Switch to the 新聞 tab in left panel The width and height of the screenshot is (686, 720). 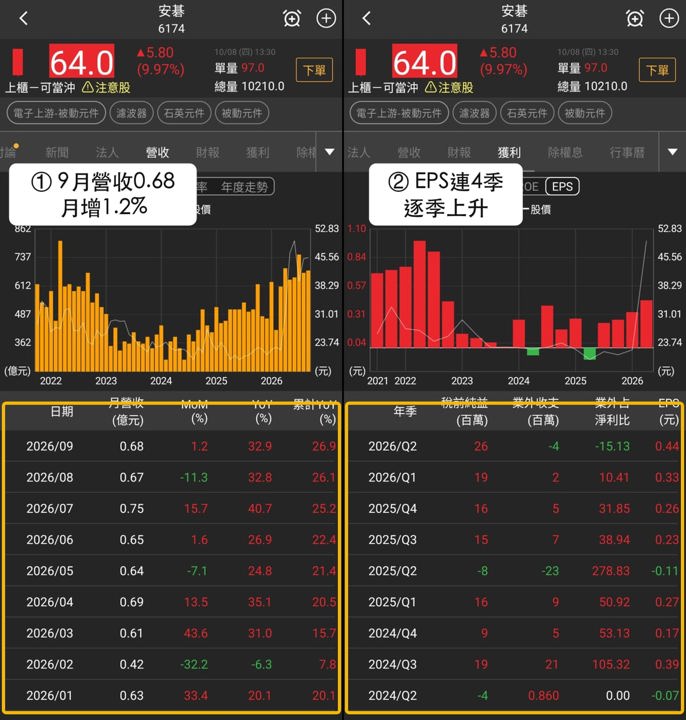pos(57,152)
